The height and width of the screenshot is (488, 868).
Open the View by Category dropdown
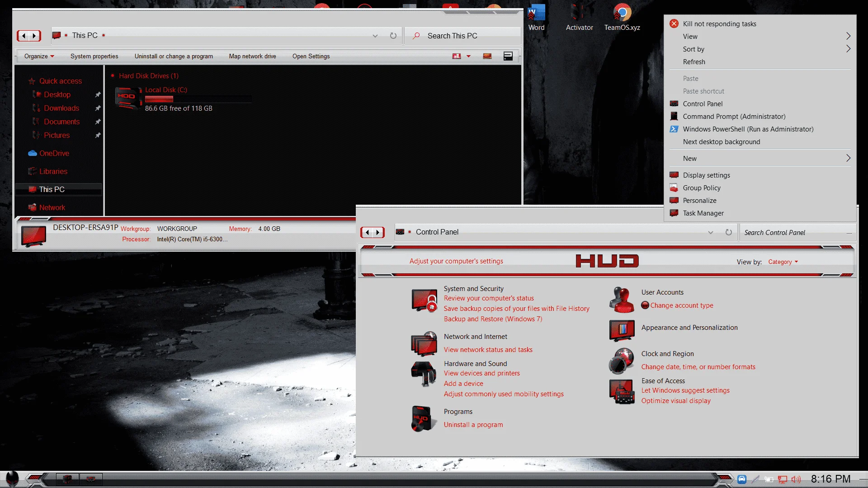(783, 262)
